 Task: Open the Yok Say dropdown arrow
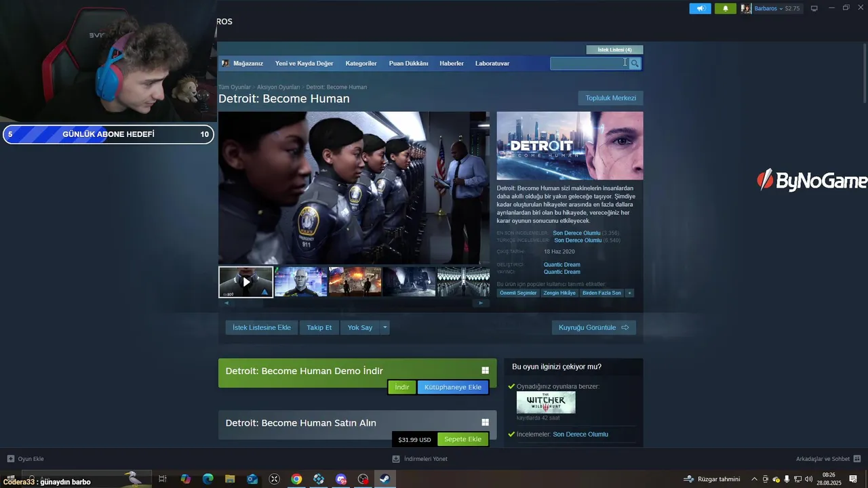[x=384, y=327]
